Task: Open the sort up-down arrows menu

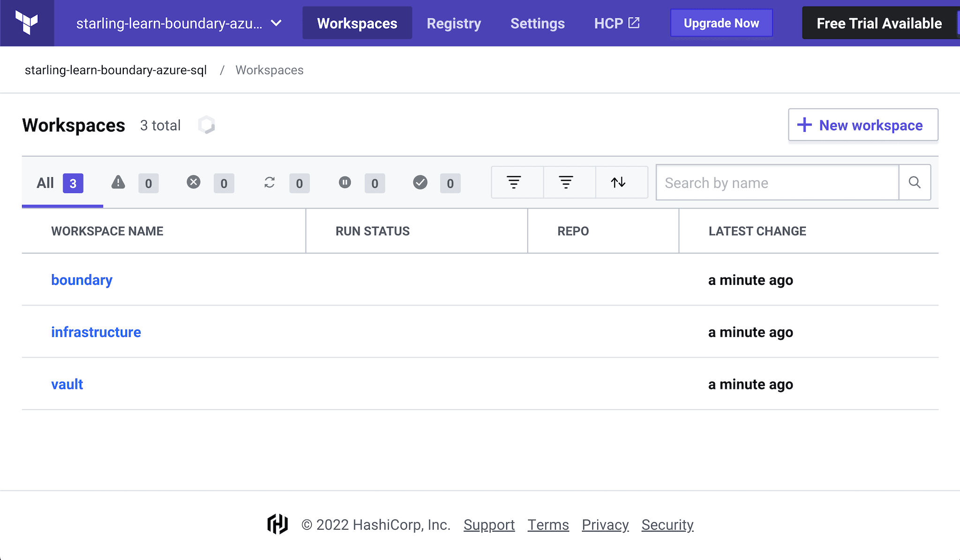Action: tap(622, 182)
